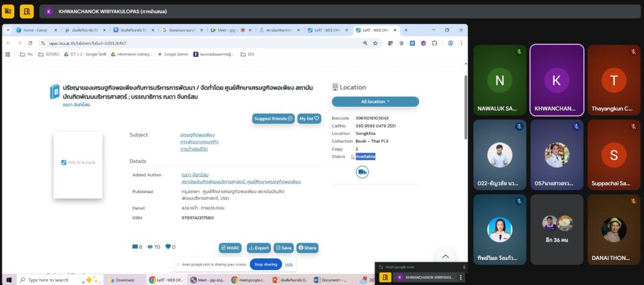Click the delivery truck icon under Status
Screen dimensions: 644x285
point(362,172)
